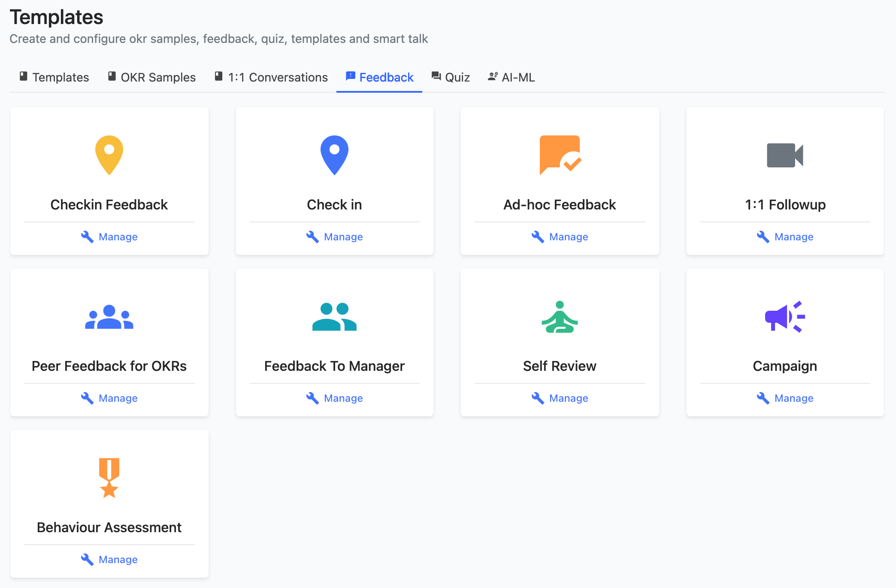Click the Check in card title
Image resolution: width=896 pixels, height=588 pixels.
coord(334,205)
